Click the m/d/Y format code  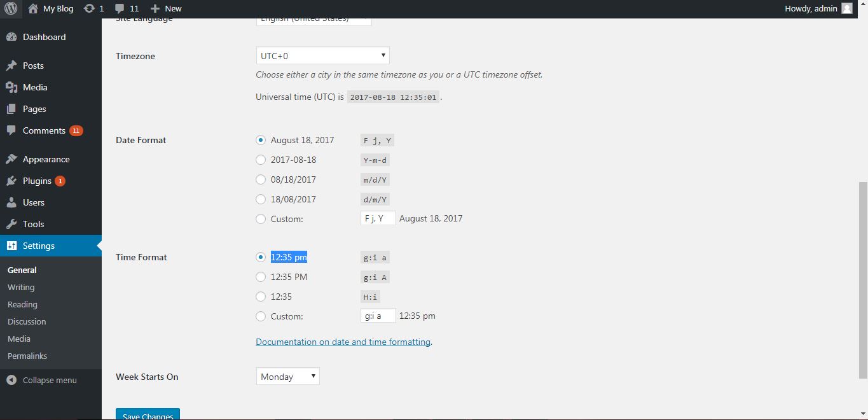click(375, 180)
